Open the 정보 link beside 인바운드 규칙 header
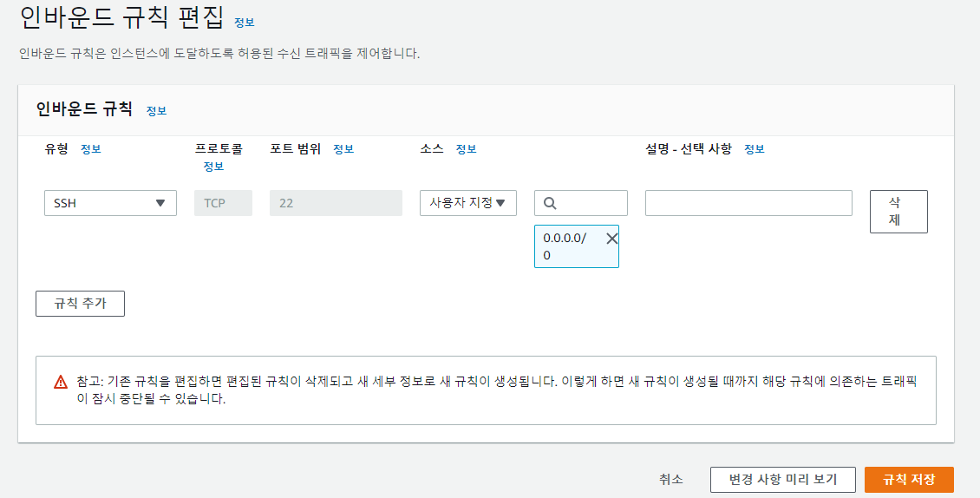Screen dimensions: 980x498 [x=156, y=111]
